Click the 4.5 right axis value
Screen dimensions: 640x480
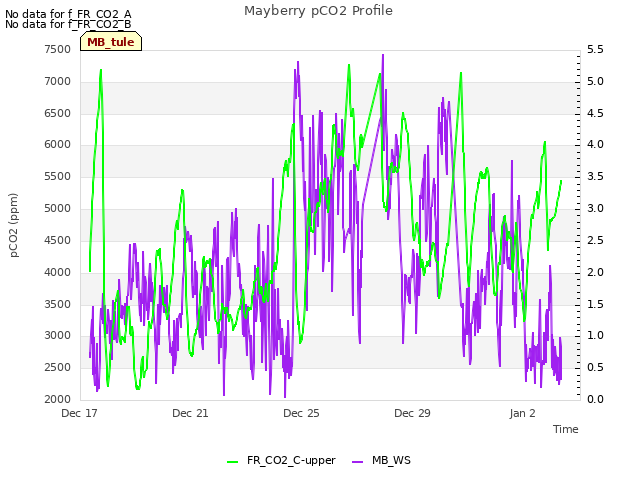tap(595, 113)
